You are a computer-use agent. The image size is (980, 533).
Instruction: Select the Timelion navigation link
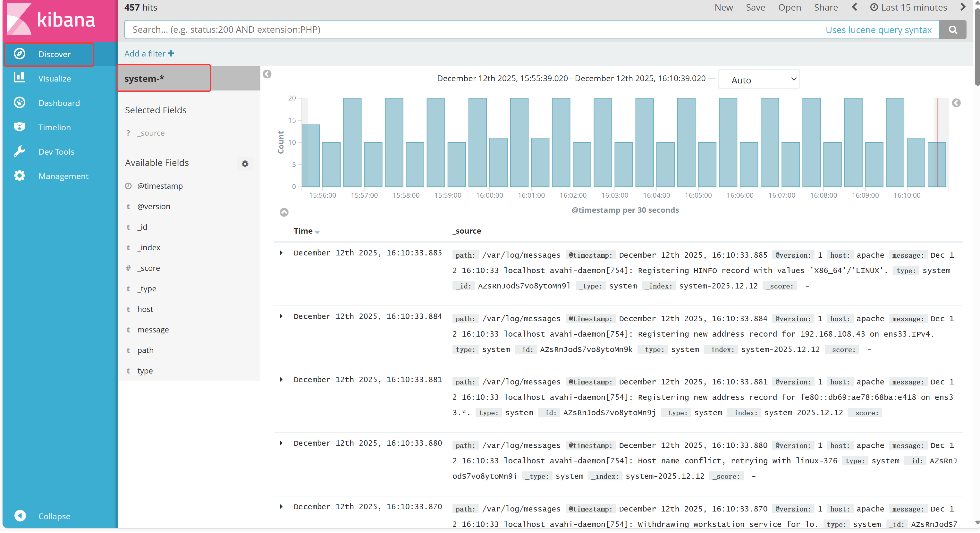[x=55, y=127]
